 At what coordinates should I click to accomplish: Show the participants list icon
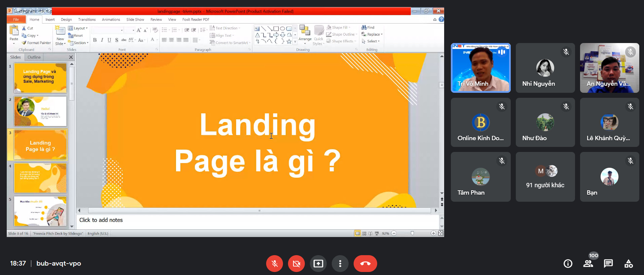[x=588, y=264]
